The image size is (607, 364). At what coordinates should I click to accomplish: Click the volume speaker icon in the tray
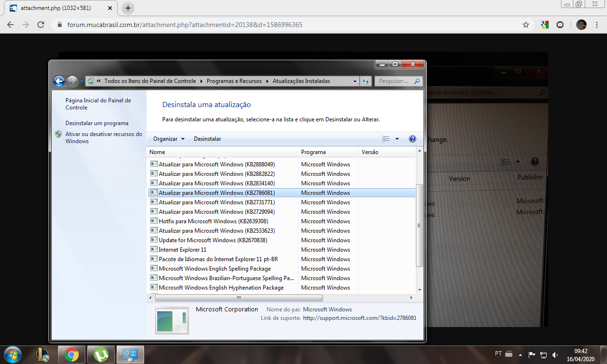[555, 355]
